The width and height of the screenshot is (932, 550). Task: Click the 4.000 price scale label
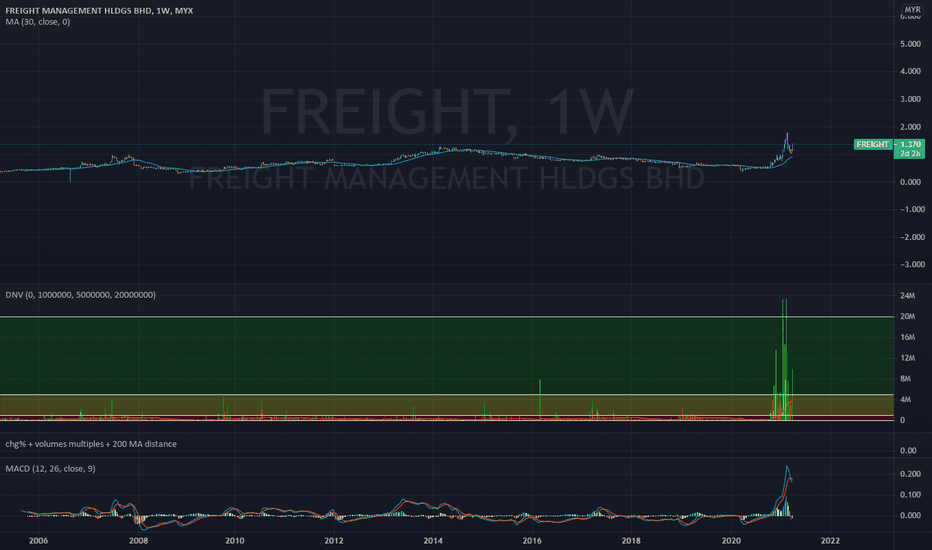[910, 71]
